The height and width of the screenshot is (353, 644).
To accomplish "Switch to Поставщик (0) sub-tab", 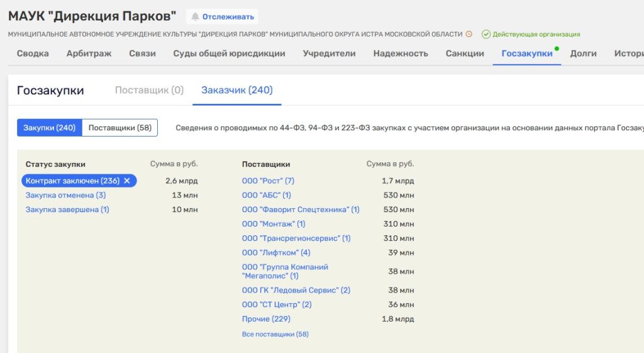I will (149, 90).
